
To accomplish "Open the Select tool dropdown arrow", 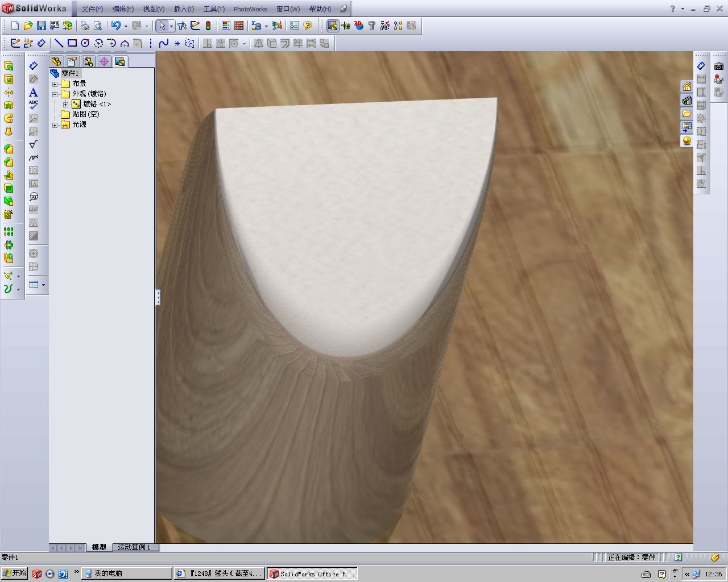I will coord(171,26).
